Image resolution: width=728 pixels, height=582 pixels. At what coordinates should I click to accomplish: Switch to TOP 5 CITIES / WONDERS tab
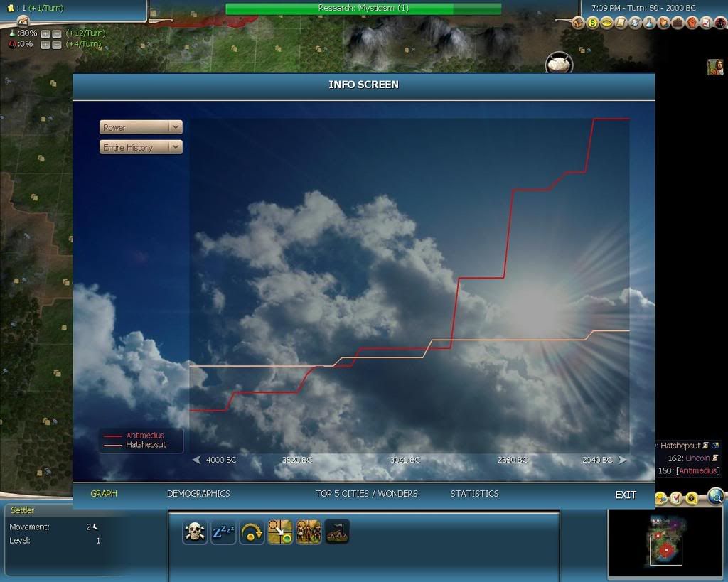click(x=366, y=494)
